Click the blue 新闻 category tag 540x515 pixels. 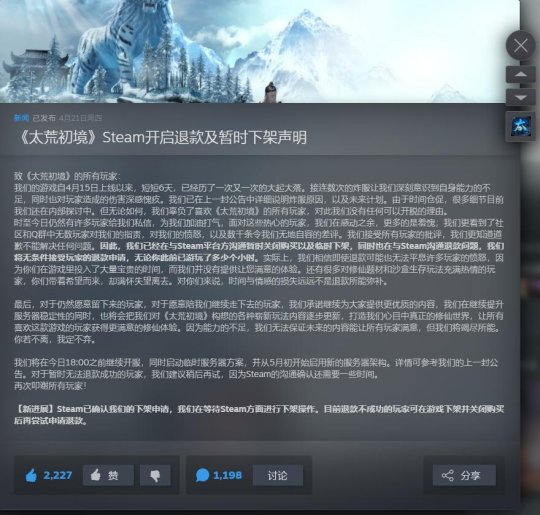tap(21, 118)
